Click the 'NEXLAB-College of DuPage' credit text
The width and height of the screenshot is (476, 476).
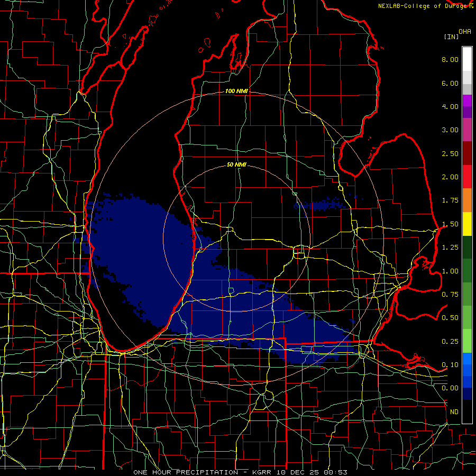click(423, 6)
